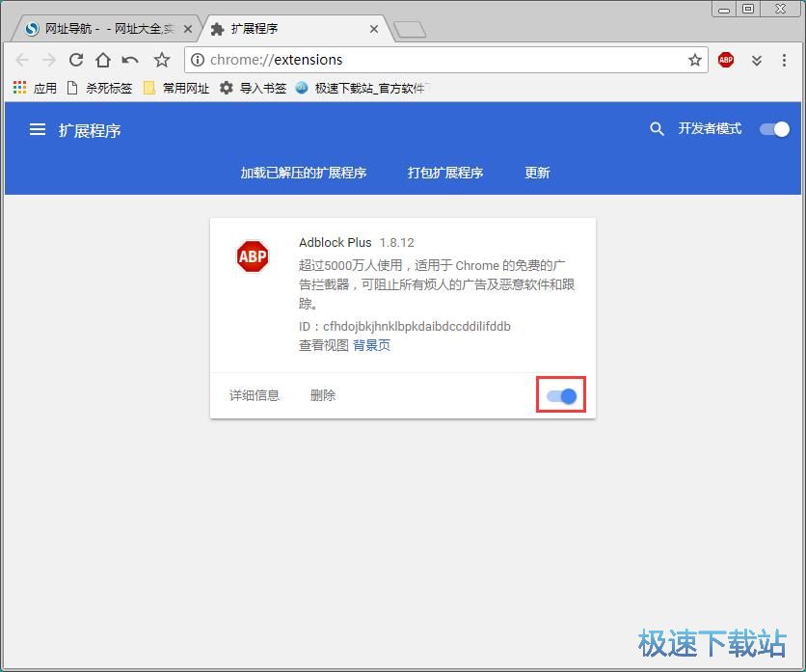
Task: Open the extensions hamburger menu
Action: 38,129
